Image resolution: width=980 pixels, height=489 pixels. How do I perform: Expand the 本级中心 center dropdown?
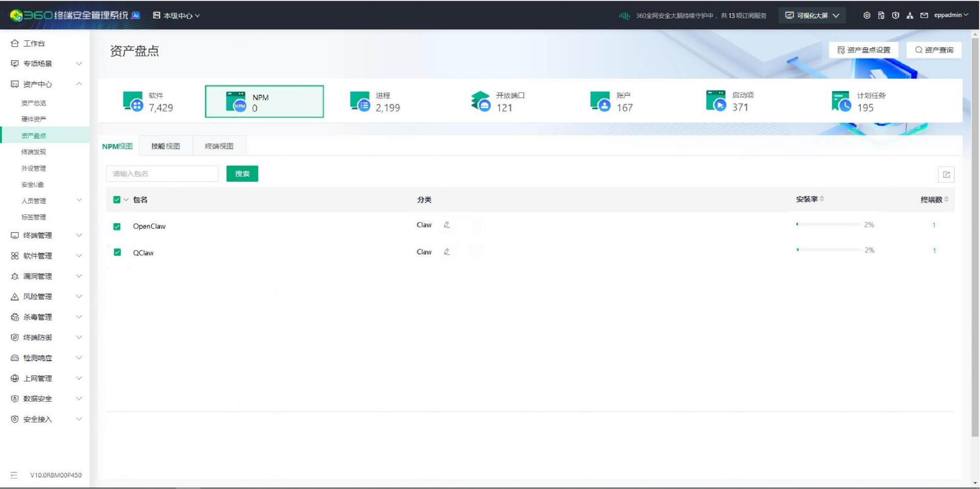(x=177, y=15)
